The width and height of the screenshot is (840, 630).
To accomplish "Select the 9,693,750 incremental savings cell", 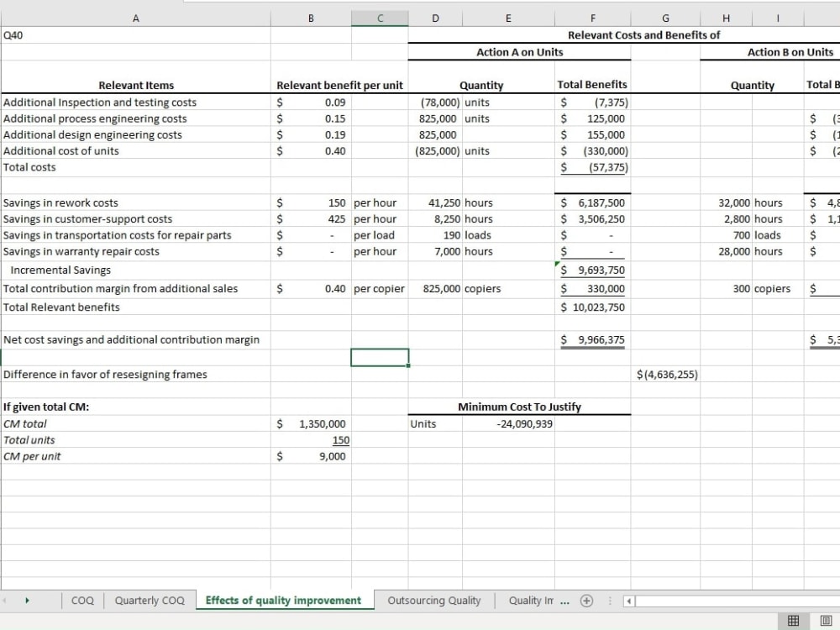I will [592, 270].
